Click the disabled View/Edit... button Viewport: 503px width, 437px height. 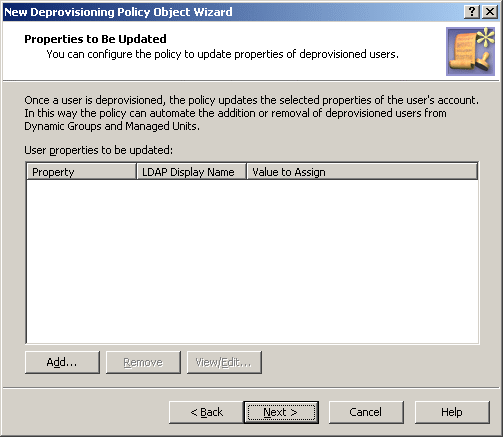[224, 362]
